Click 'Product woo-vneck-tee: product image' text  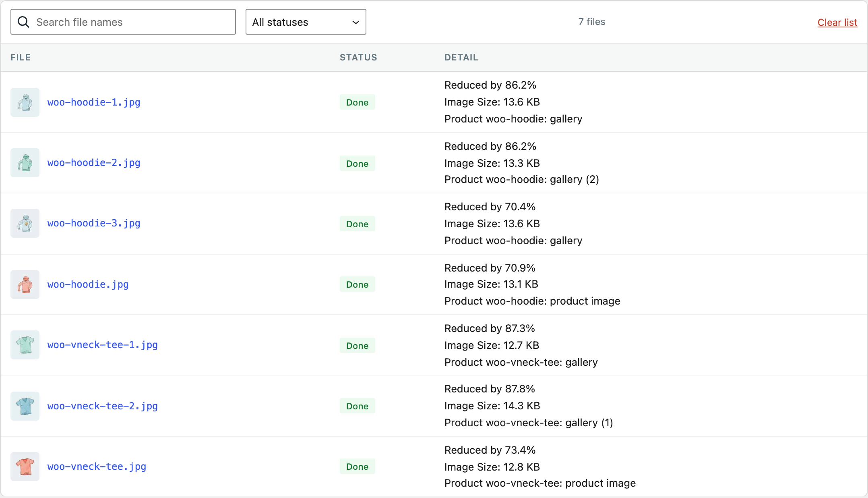540,483
